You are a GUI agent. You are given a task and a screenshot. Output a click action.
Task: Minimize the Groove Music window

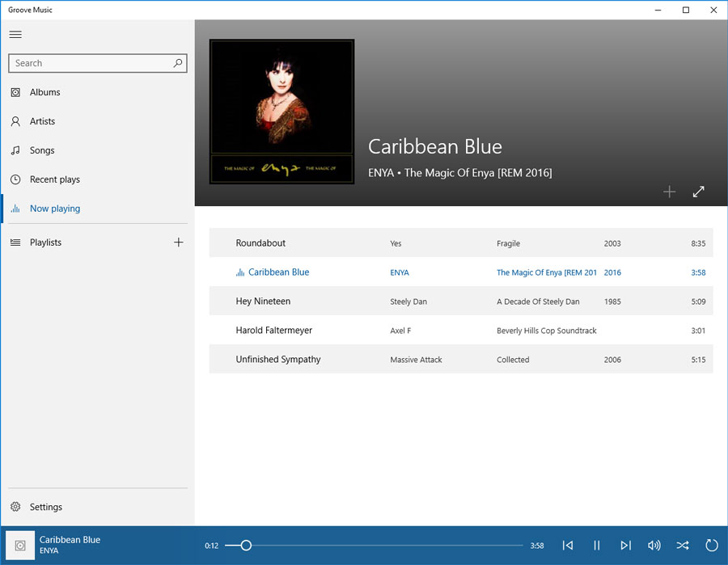click(658, 10)
